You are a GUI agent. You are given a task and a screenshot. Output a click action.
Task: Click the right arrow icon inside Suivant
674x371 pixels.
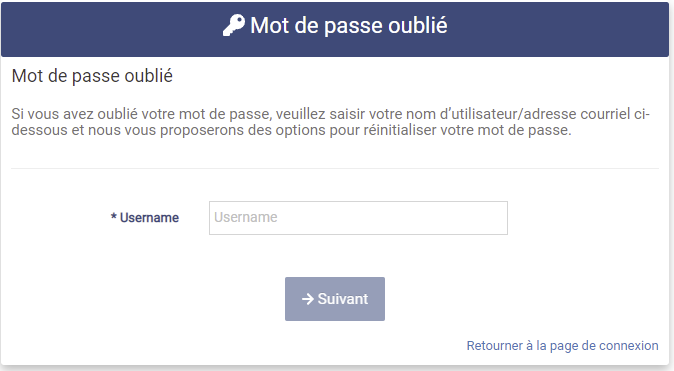click(x=308, y=299)
